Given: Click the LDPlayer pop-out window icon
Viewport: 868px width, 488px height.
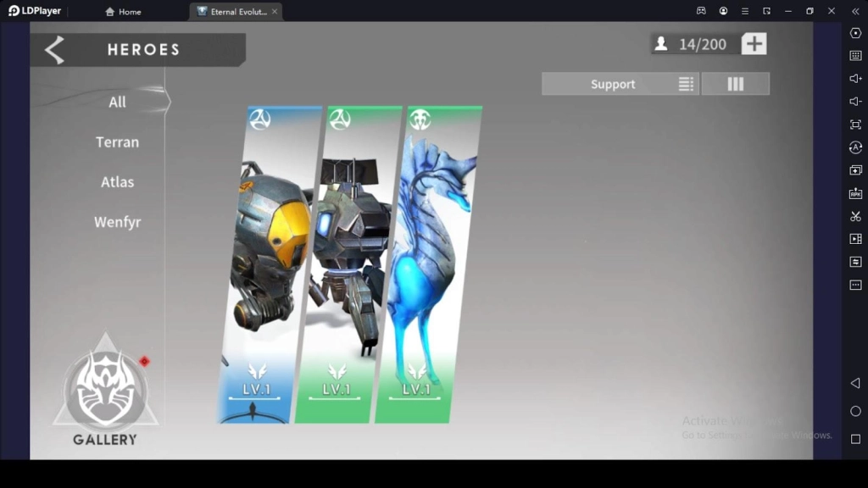Looking at the screenshot, I should (766, 11).
